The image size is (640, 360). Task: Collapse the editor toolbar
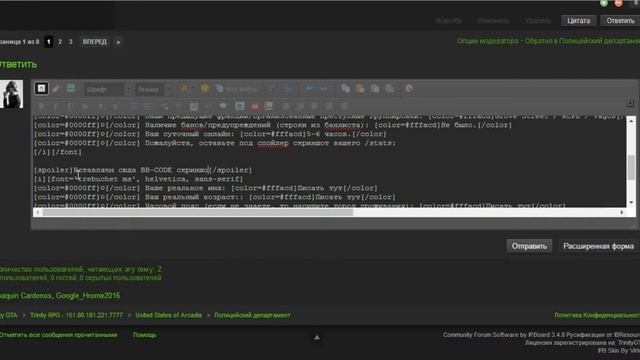point(630,103)
